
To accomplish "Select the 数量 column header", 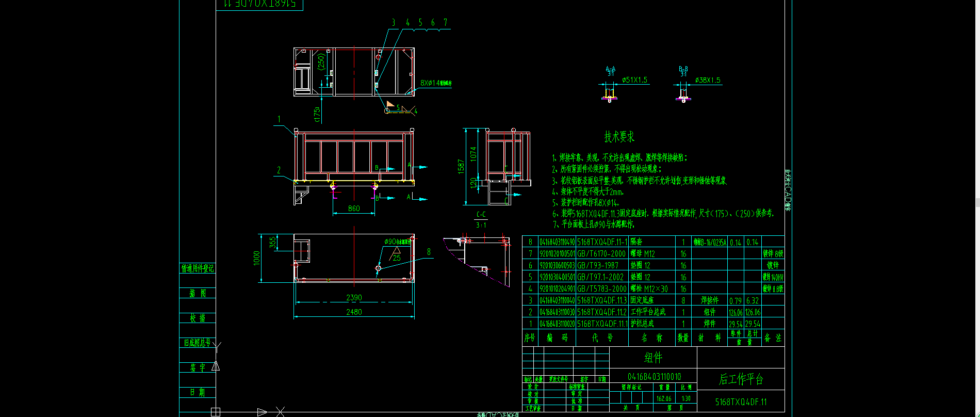I will click(683, 338).
